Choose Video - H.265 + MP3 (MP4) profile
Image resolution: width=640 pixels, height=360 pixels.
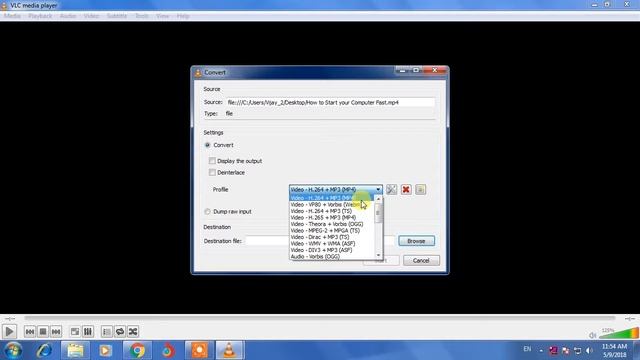[x=332, y=218]
